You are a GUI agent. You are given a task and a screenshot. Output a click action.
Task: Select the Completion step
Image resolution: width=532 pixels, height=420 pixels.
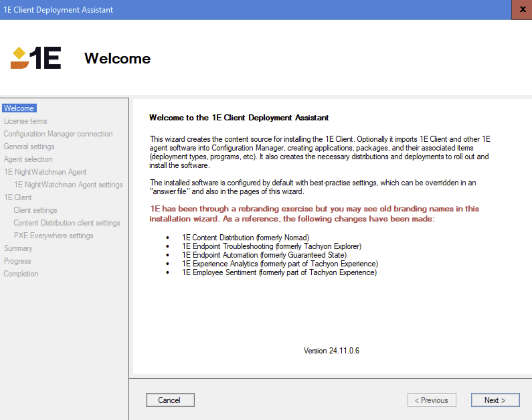21,274
